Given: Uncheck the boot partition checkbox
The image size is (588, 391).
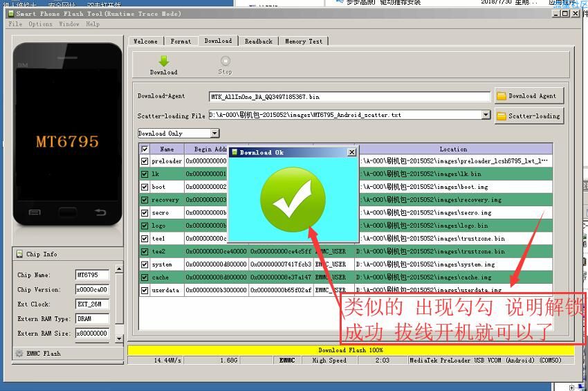Looking at the screenshot, I should (145, 187).
